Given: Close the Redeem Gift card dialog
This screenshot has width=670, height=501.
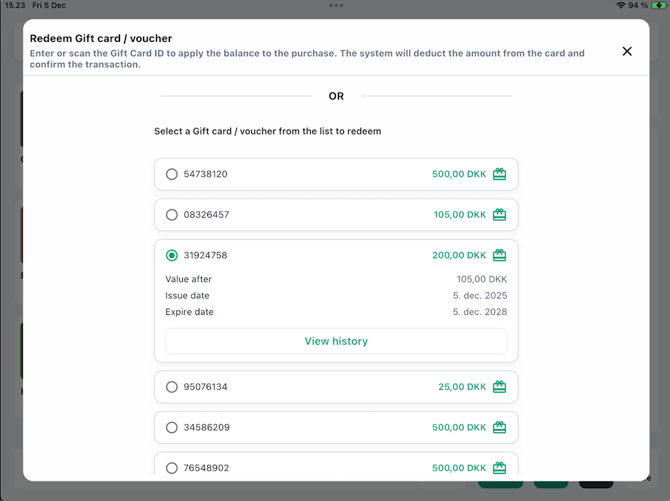Looking at the screenshot, I should coord(627,51).
